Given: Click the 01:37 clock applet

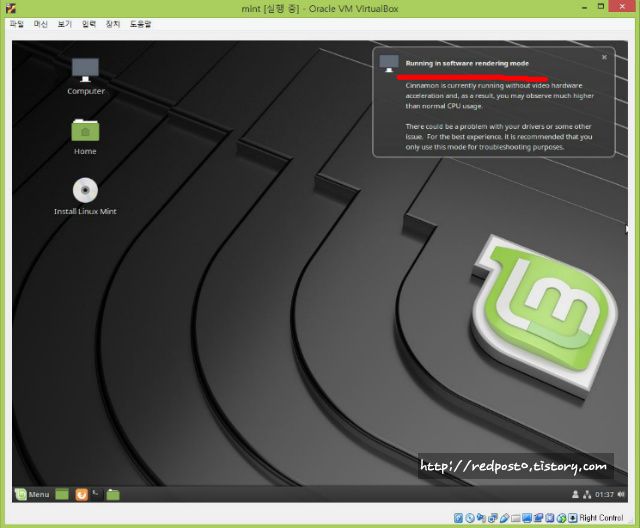Looking at the screenshot, I should click(604, 495).
